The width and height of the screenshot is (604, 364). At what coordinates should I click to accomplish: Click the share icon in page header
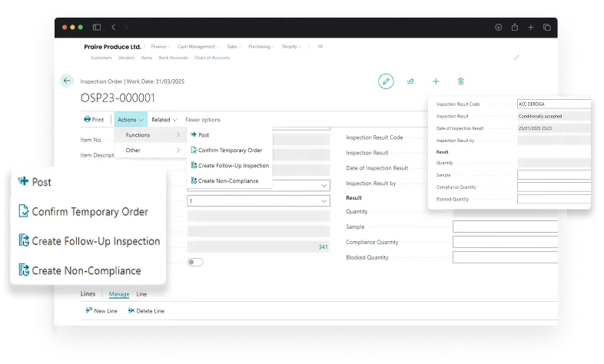[411, 81]
